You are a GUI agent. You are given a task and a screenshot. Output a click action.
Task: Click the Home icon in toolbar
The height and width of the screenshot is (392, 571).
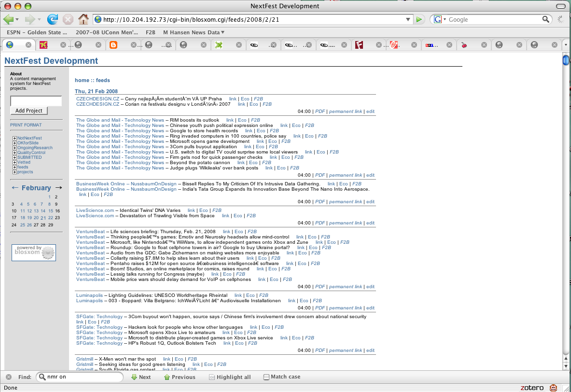[83, 19]
